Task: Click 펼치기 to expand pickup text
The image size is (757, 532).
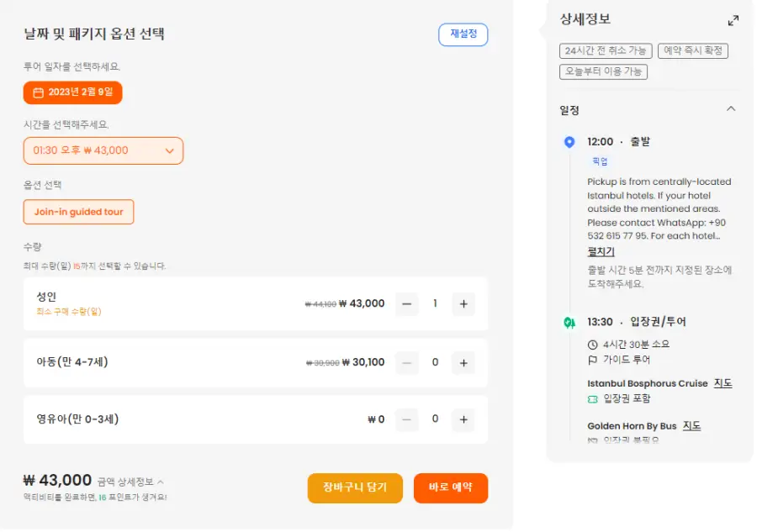Action: tap(601, 251)
